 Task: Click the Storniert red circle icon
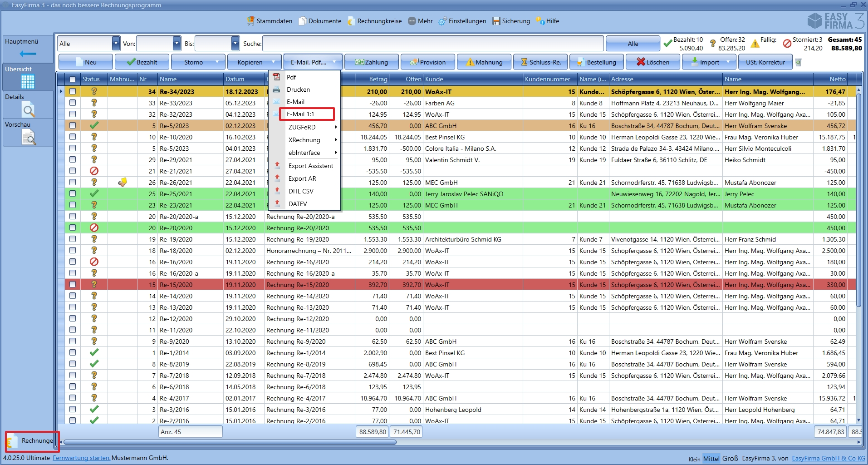point(787,44)
